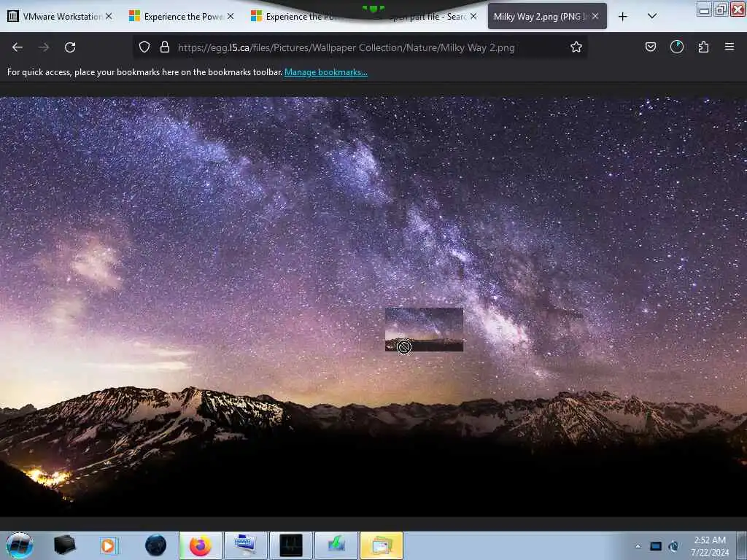Image resolution: width=747 pixels, height=560 pixels.
Task: Open the Extensions puzzle icon
Action: point(703,47)
